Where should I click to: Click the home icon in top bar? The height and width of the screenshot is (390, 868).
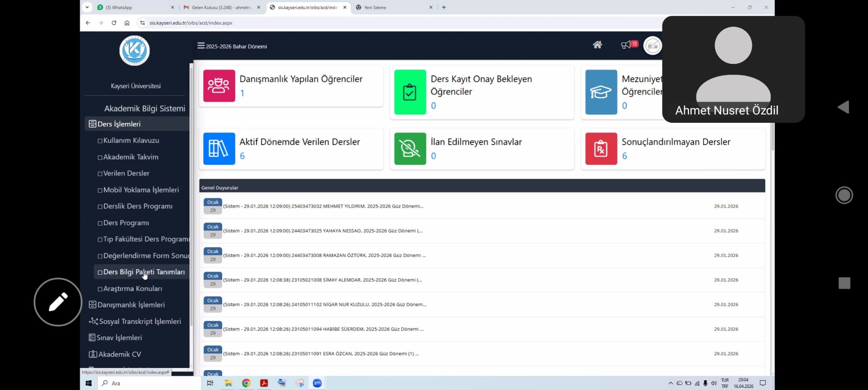pyautogui.click(x=597, y=45)
